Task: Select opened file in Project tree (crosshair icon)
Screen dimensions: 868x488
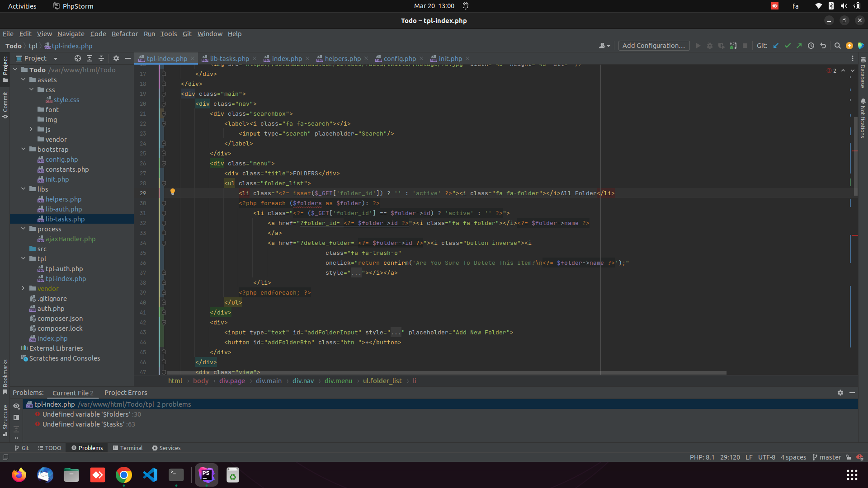Action: (78, 58)
